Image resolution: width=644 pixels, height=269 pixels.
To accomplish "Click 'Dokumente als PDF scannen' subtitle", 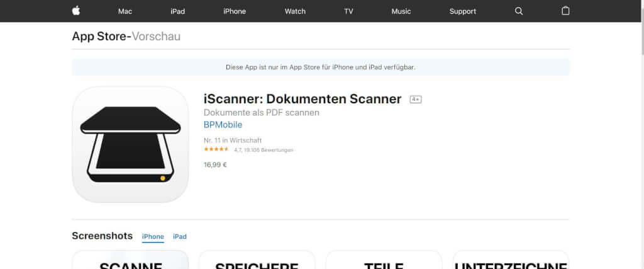I will tap(261, 112).
